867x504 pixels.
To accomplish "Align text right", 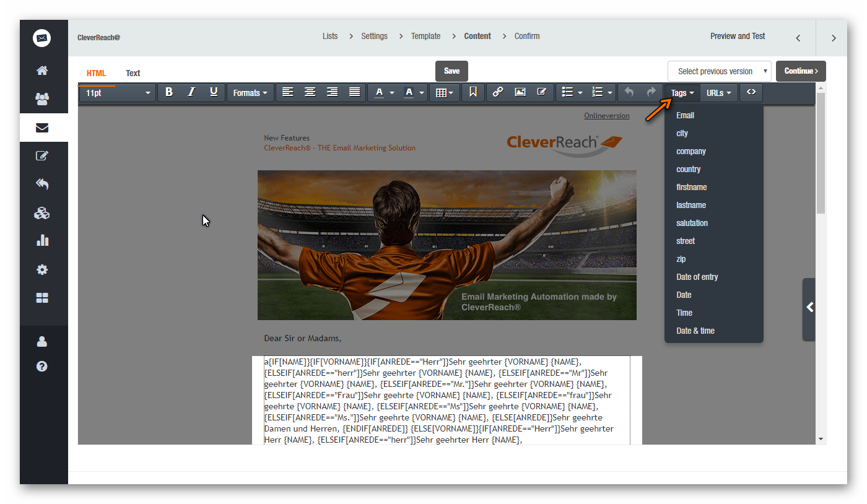I will pos(333,92).
